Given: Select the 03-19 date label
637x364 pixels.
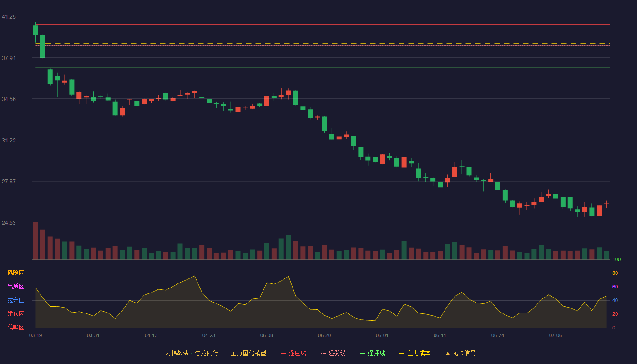Looking at the screenshot, I should coord(35,335).
